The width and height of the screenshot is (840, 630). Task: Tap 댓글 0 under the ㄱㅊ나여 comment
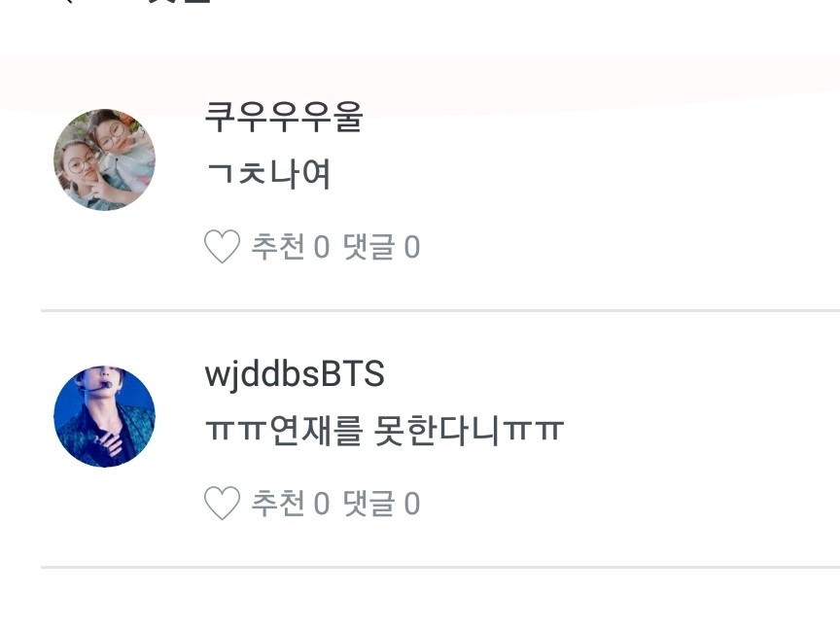pos(381,247)
